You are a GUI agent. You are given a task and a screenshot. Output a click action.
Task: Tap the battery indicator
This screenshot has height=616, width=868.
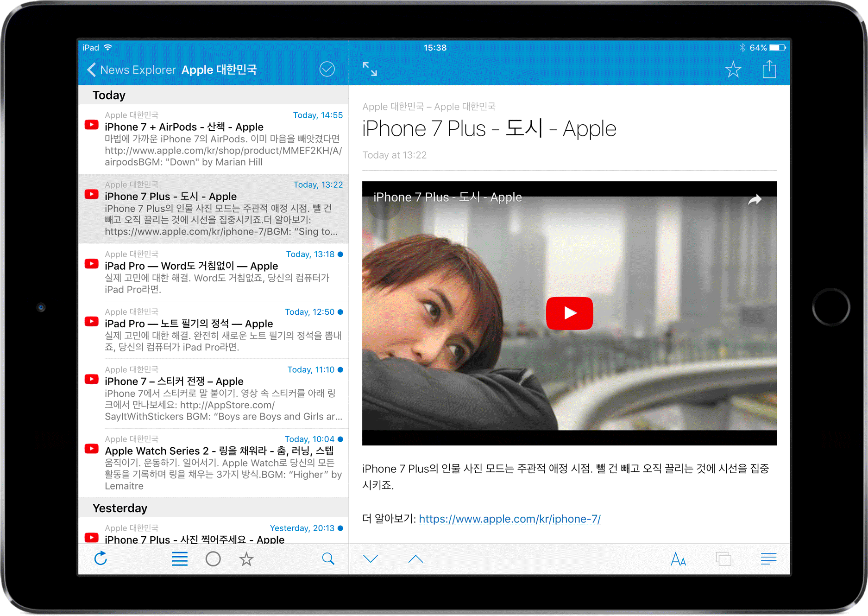click(778, 47)
